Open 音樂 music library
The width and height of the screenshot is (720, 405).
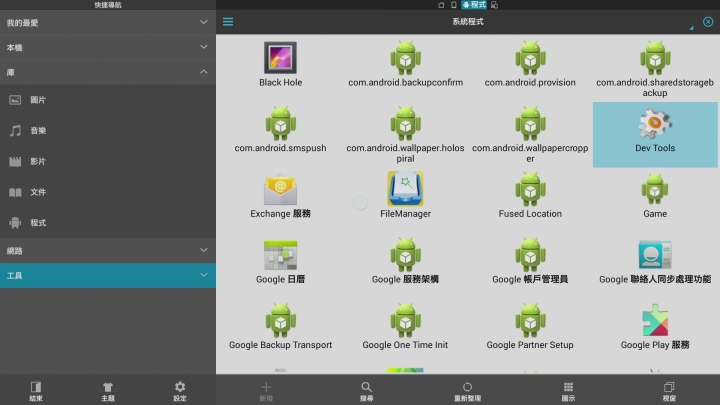[108, 130]
